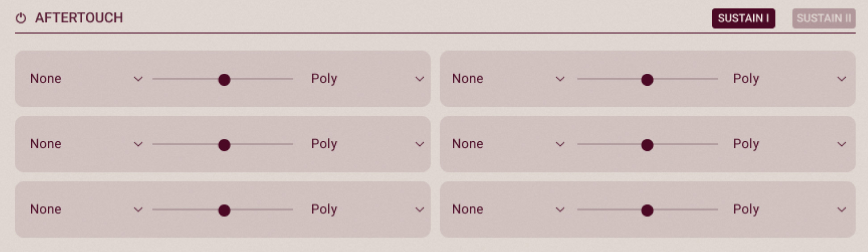Click the slider knob in the bottom-left slot

(224, 210)
